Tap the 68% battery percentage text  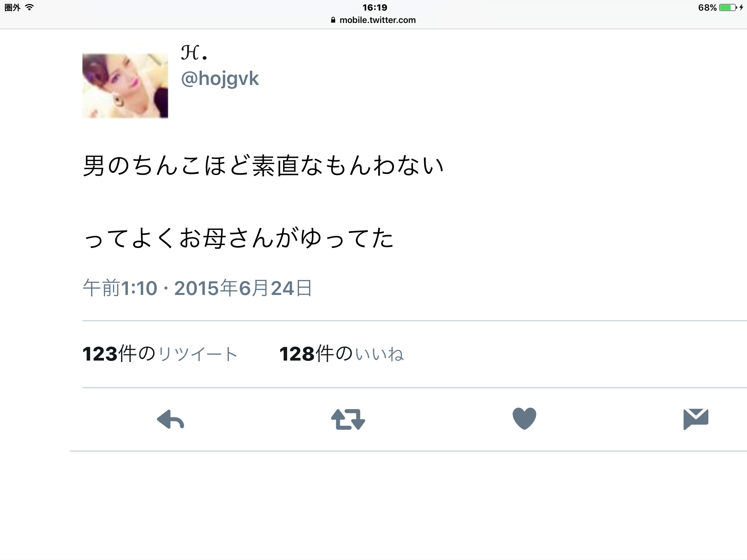tap(707, 8)
